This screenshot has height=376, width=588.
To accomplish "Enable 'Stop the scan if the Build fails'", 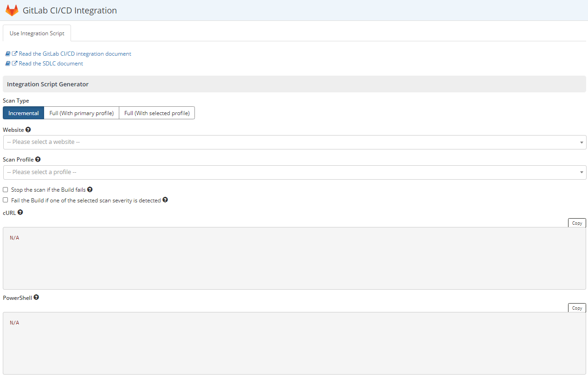I will 5,189.
